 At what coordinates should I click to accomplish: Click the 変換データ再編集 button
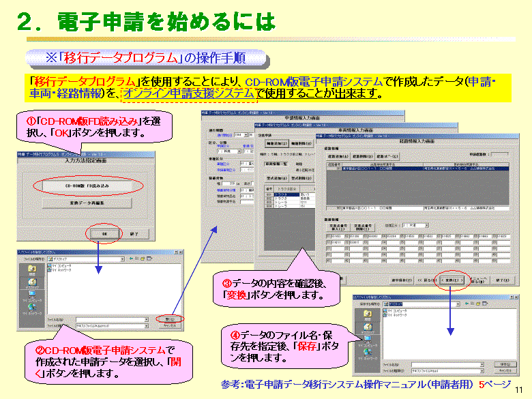point(87,203)
